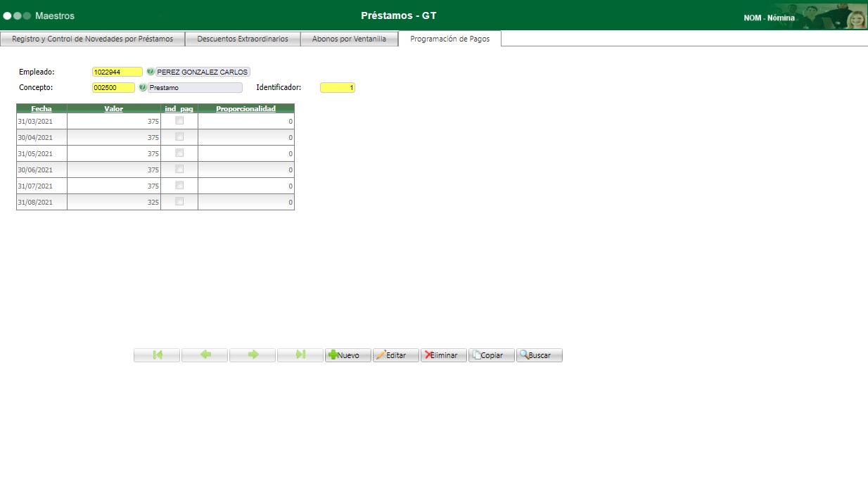Click the Identificador field
Image resolution: width=868 pixels, height=491 pixels.
click(x=338, y=88)
